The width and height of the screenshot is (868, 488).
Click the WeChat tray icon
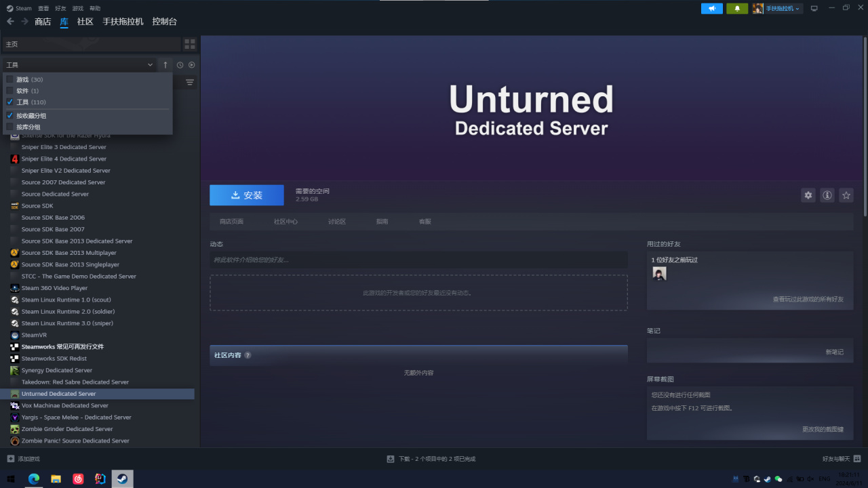click(778, 479)
